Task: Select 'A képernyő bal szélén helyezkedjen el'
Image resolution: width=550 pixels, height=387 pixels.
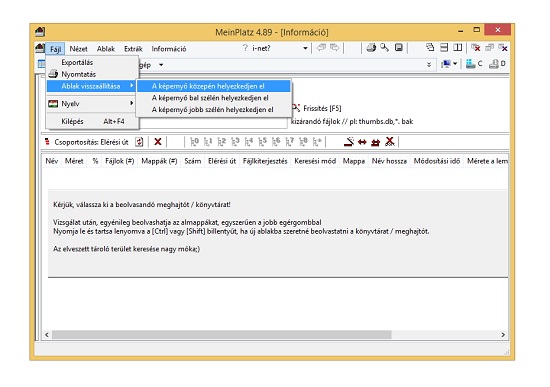Action: [x=214, y=98]
